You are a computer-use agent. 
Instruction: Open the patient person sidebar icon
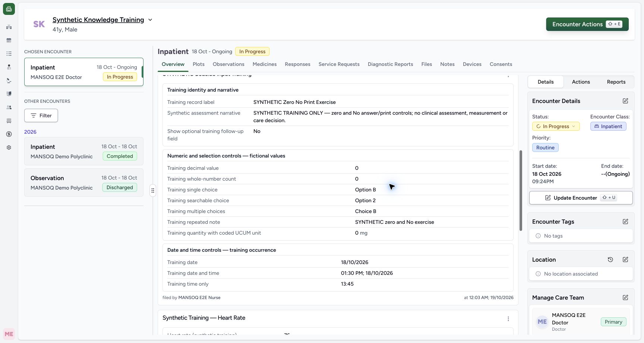[x=9, y=67]
